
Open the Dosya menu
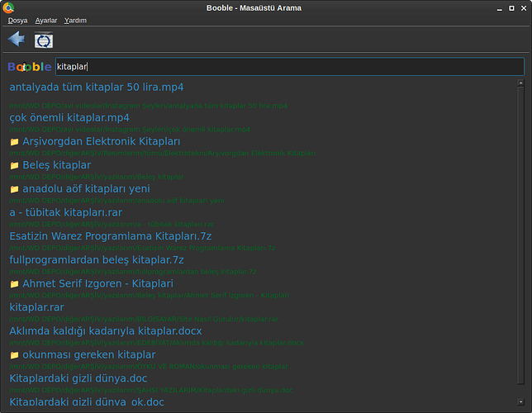tap(17, 21)
